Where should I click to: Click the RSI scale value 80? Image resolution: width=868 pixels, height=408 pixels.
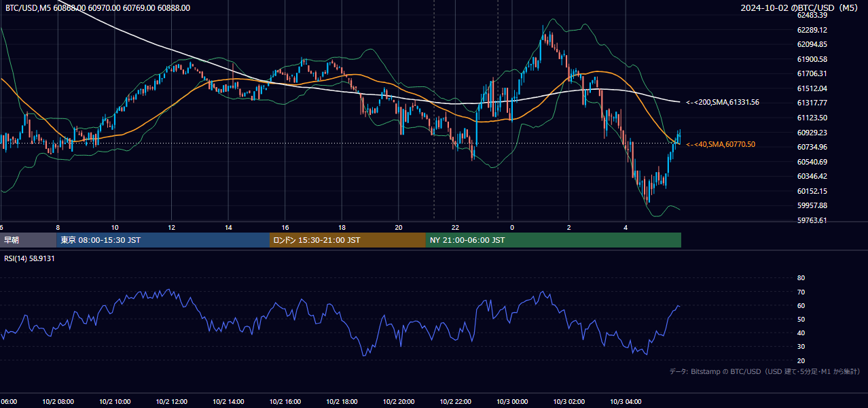(x=801, y=278)
